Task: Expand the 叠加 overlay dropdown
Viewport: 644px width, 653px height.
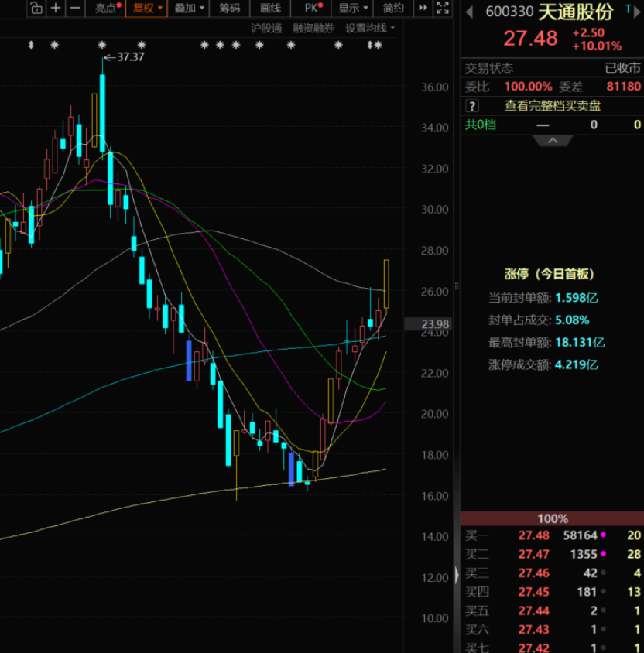Action: (189, 8)
